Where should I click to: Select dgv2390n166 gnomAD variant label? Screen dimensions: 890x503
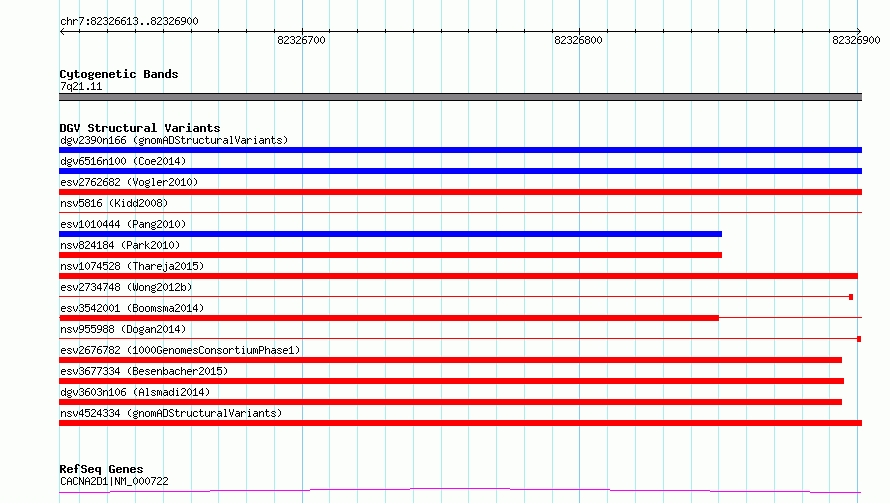point(174,140)
